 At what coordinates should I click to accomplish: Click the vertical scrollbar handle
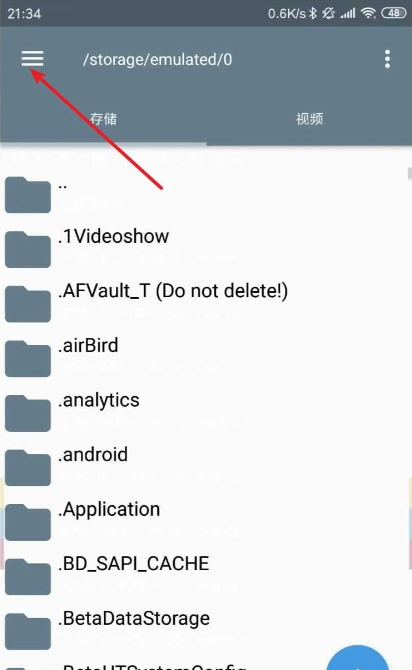pyautogui.click(x=409, y=173)
